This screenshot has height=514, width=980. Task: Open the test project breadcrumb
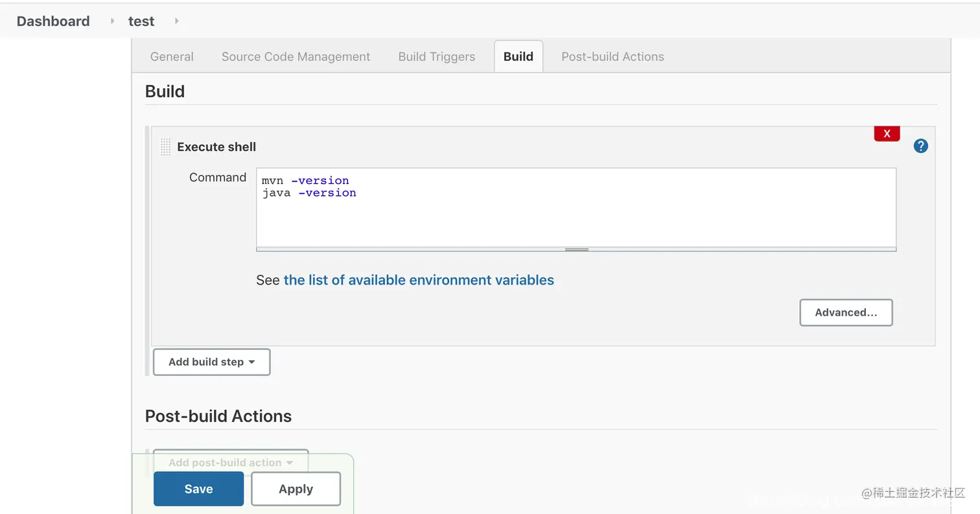click(141, 21)
